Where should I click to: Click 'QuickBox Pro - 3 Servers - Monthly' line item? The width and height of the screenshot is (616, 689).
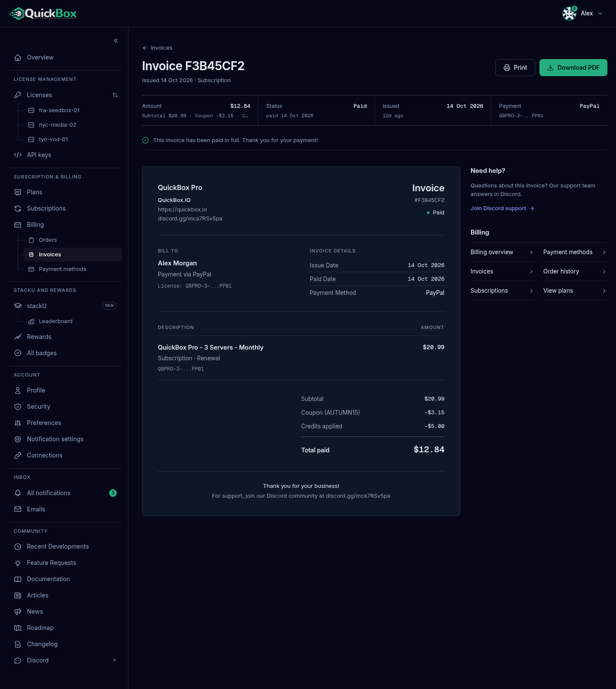click(x=210, y=347)
